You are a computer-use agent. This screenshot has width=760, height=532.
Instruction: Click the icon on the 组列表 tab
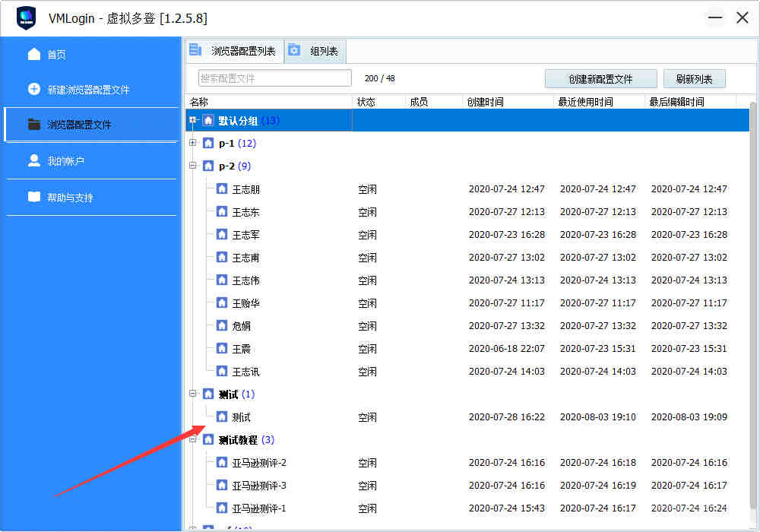click(293, 50)
